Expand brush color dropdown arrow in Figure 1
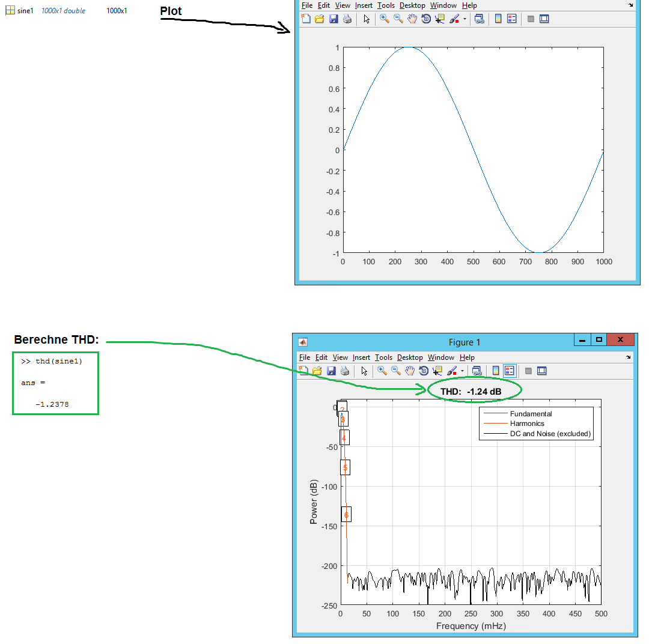The image size is (655, 644). coord(462,371)
